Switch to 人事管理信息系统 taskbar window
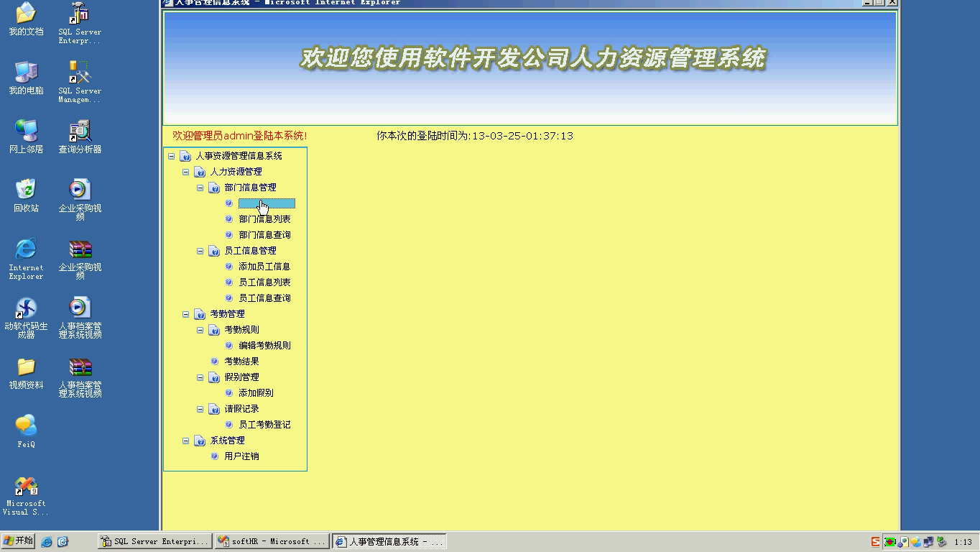Image resolution: width=980 pixels, height=552 pixels. (x=389, y=541)
